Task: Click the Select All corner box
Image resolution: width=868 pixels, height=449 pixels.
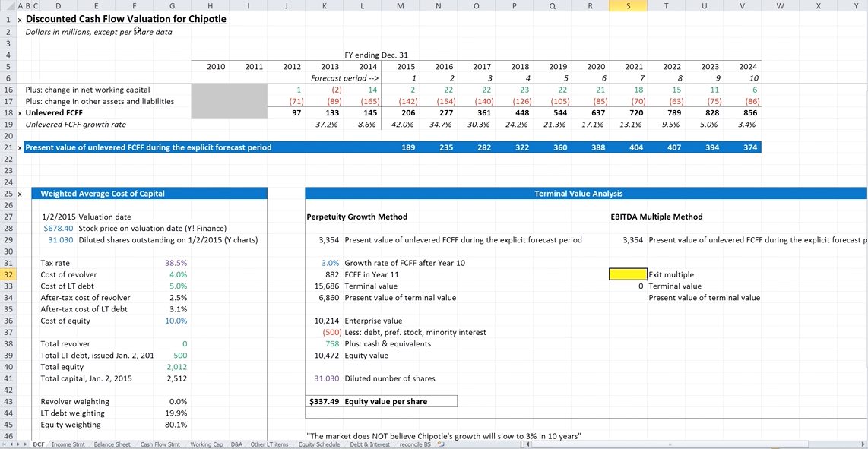Action: [8, 5]
